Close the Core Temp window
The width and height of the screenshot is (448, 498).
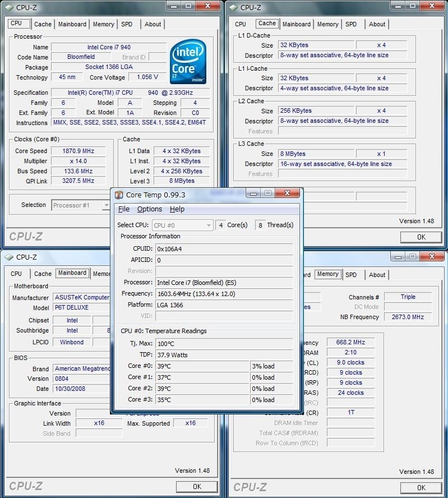click(x=288, y=194)
